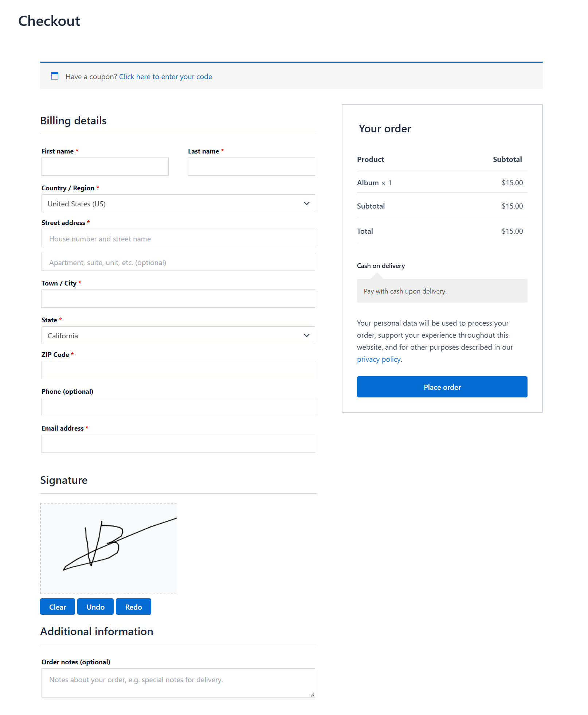Follow the privacy policy link
Screen dimensions: 588x715
pyautogui.click(x=379, y=359)
